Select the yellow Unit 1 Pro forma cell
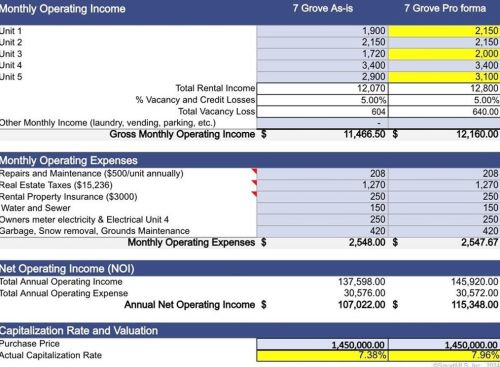 tap(444, 31)
